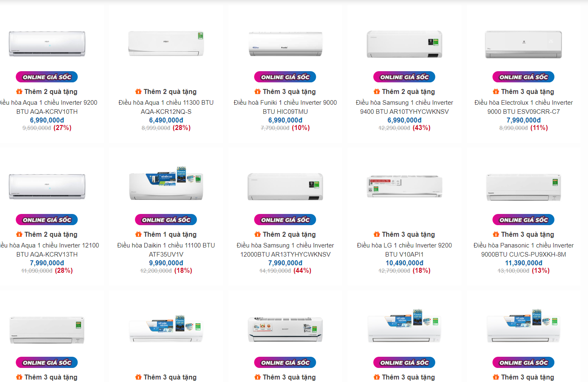Open Daikin ATF35UV1V product image
The image size is (588, 382).
(x=166, y=184)
